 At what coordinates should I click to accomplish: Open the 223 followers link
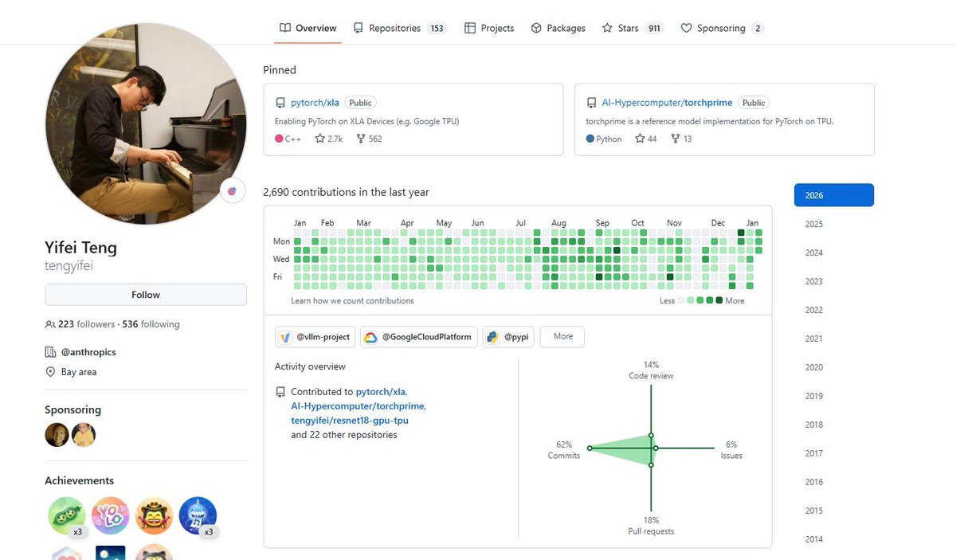(x=86, y=324)
